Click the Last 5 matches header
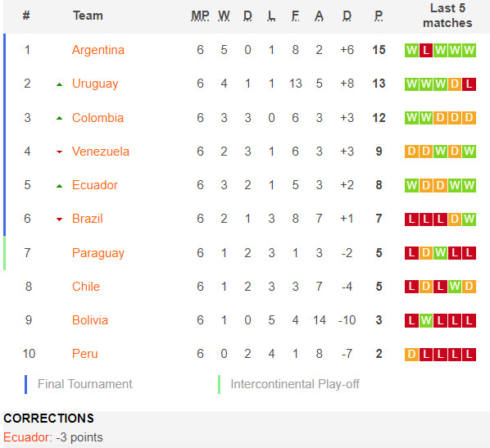This screenshot has height=448, width=490. (447, 16)
